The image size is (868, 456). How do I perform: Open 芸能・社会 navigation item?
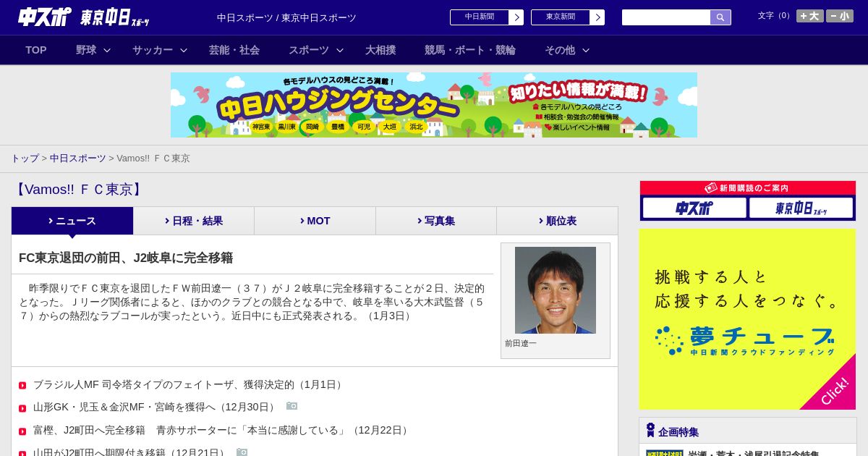[234, 50]
